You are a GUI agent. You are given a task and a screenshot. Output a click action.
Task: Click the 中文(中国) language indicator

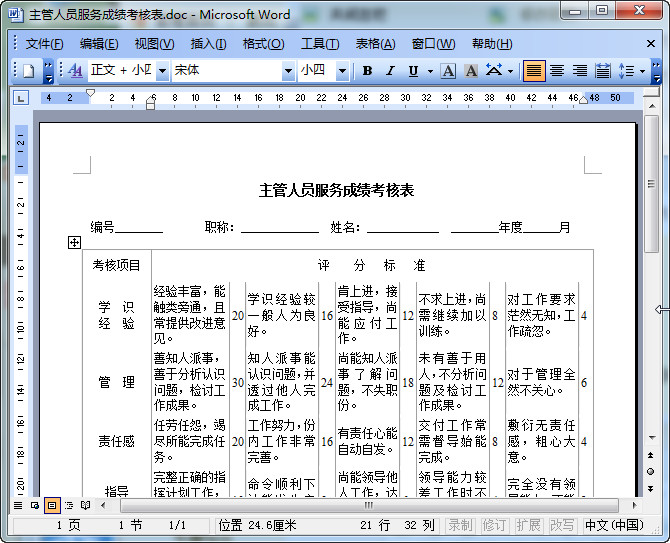[614, 525]
